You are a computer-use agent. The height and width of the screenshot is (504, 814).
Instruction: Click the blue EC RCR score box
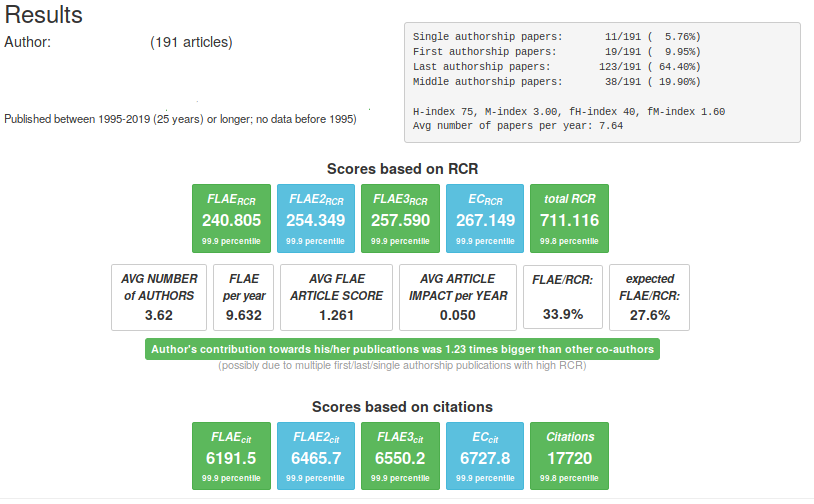coord(484,217)
